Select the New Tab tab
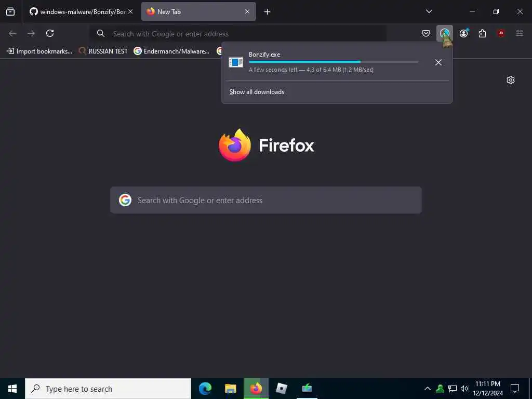The height and width of the screenshot is (399, 532). point(198,11)
